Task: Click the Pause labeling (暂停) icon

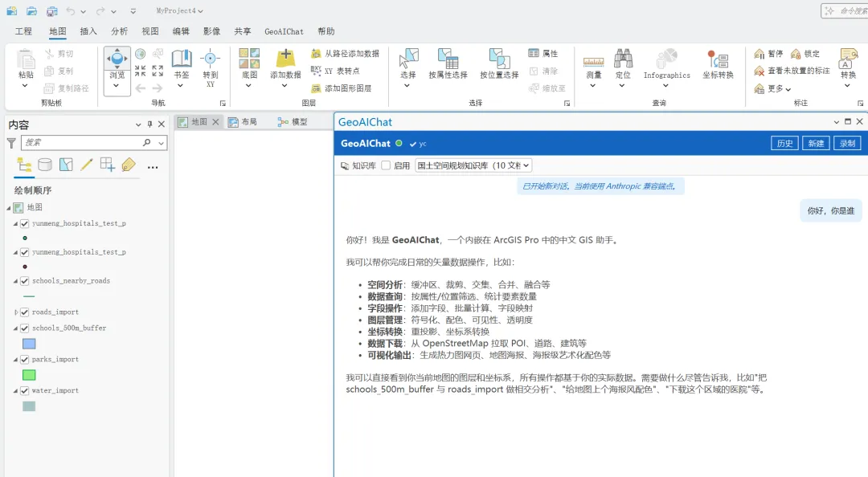Action: (759, 54)
